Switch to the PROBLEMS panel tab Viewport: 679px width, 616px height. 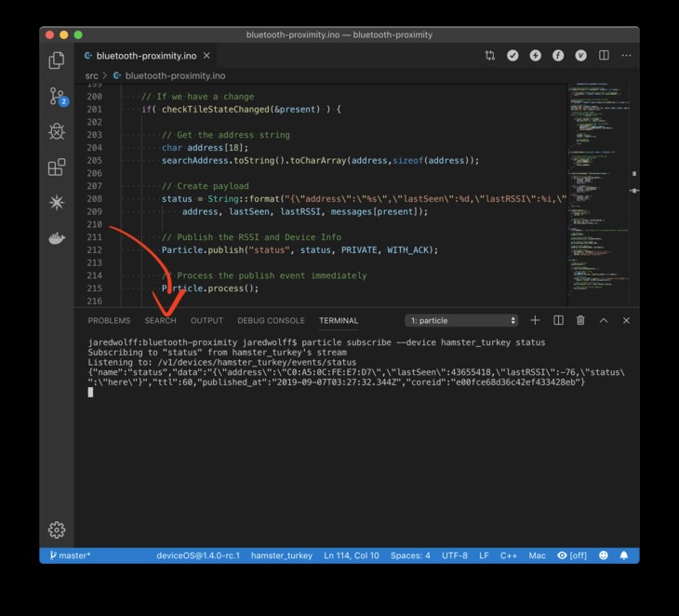109,320
